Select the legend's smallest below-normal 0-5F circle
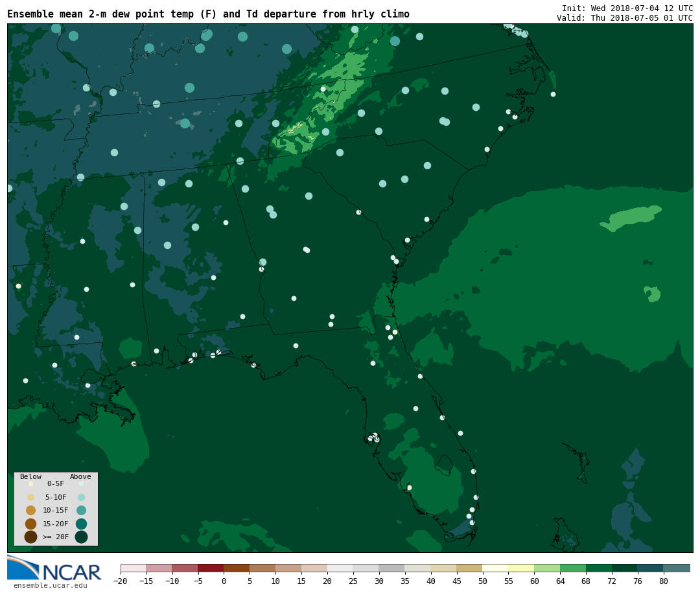 [x=31, y=483]
